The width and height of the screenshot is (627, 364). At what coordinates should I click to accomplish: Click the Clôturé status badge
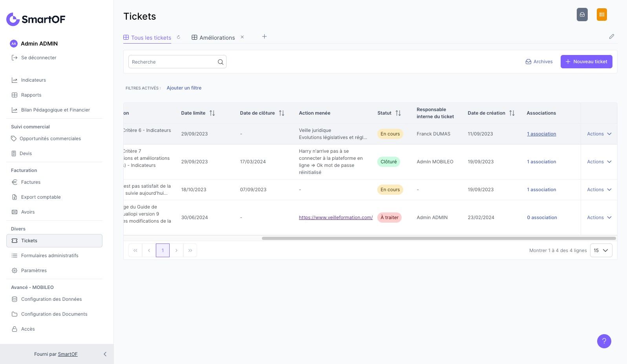pos(389,162)
